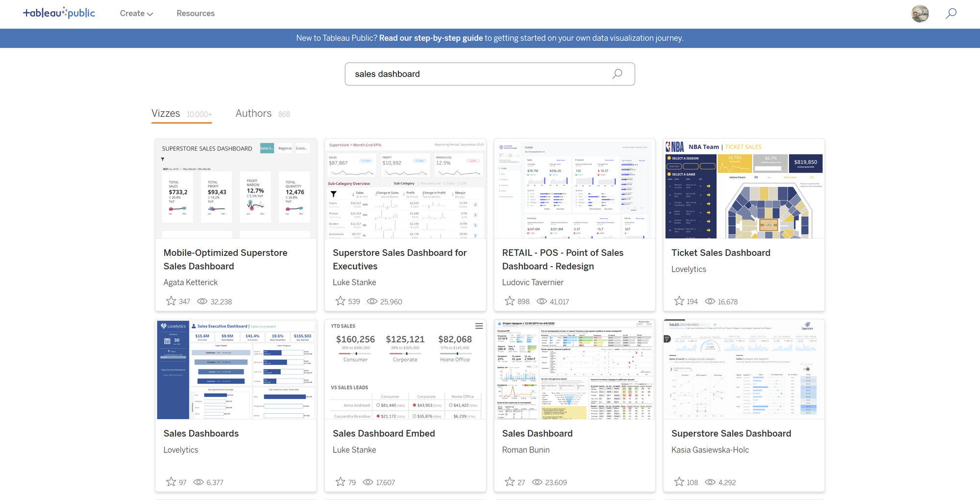
Task: Open Mobile-Optimized Superstore Sales Dashboard title
Action: 225,259
